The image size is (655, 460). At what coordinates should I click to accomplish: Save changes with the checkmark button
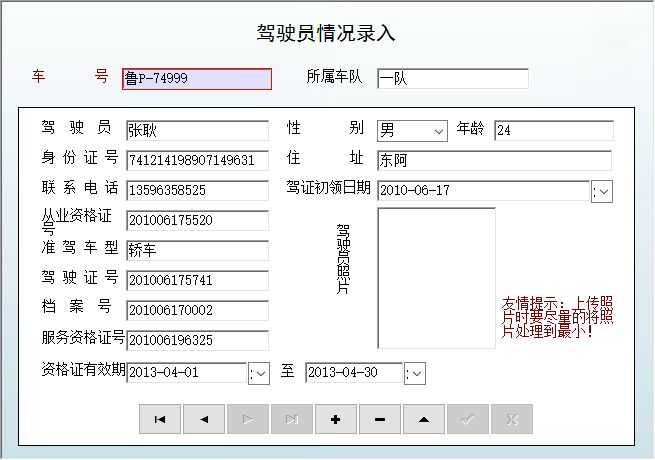pyautogui.click(x=468, y=420)
